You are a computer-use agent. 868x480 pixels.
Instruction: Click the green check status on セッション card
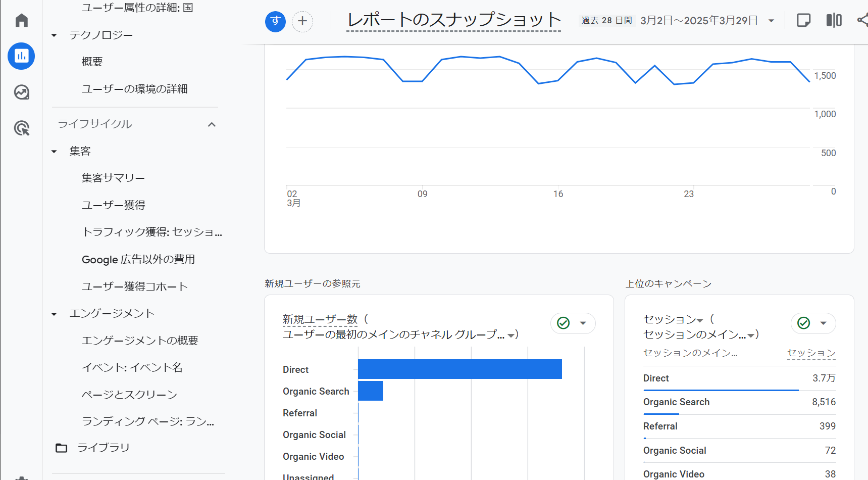(804, 323)
